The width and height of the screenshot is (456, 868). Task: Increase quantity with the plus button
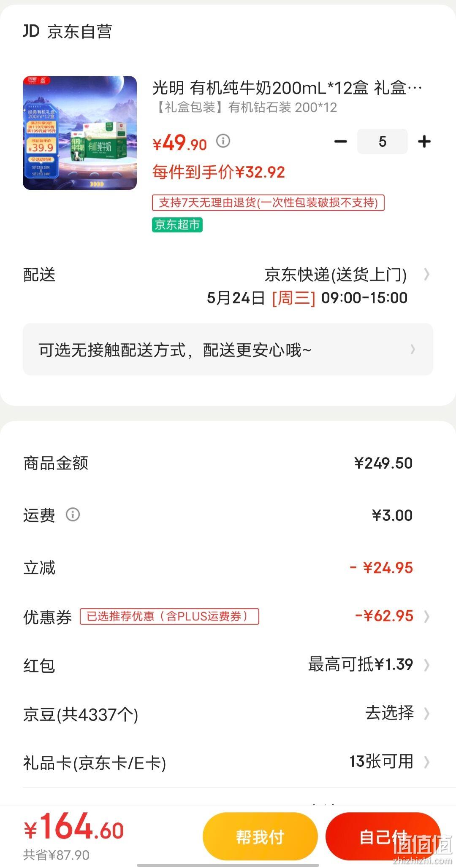coord(424,141)
